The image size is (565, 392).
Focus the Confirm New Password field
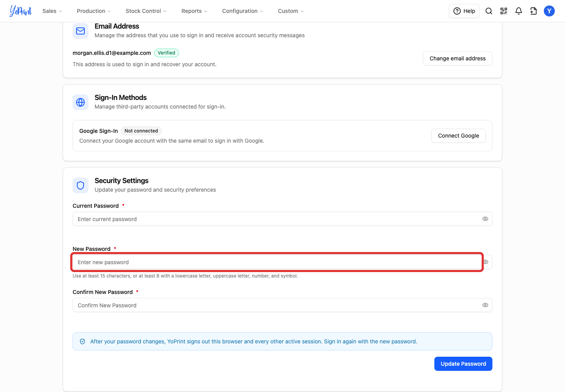[282, 305]
